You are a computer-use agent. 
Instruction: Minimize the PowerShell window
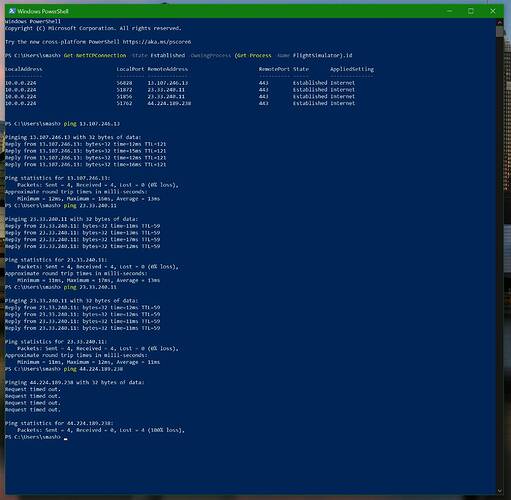pyautogui.click(x=449, y=11)
